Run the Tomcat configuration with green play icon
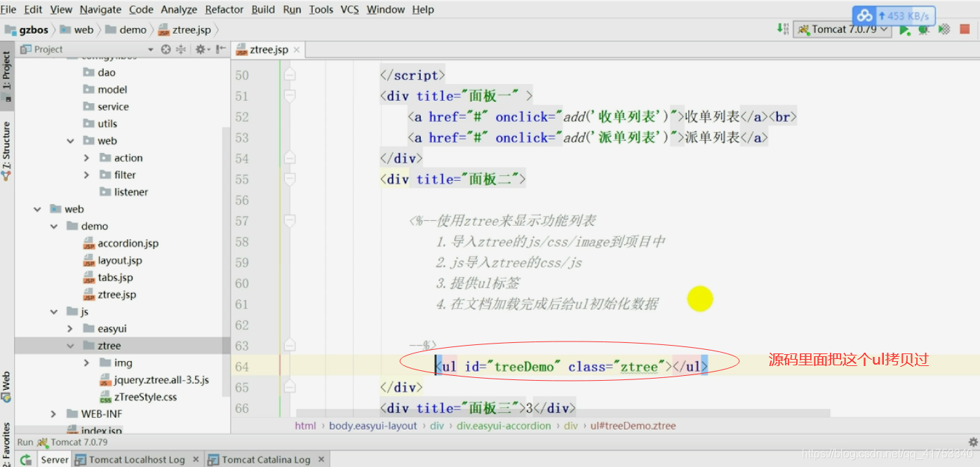This screenshot has height=467, width=980. tap(905, 29)
